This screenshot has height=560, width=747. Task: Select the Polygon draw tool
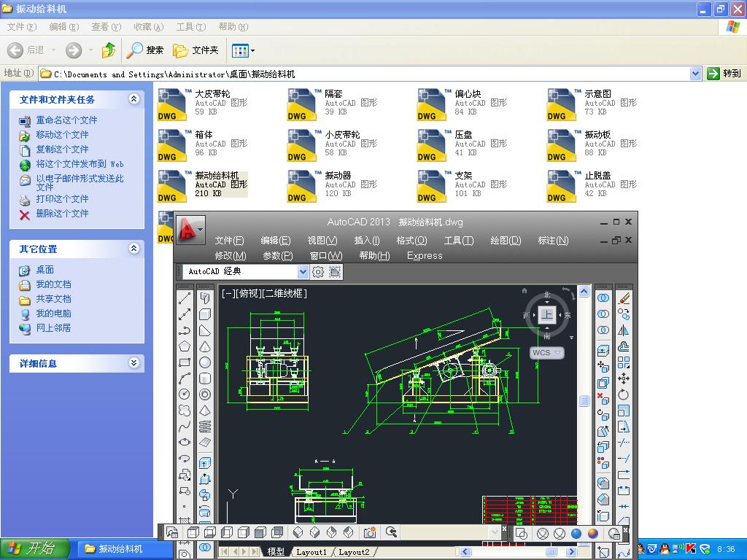pyautogui.click(x=185, y=346)
